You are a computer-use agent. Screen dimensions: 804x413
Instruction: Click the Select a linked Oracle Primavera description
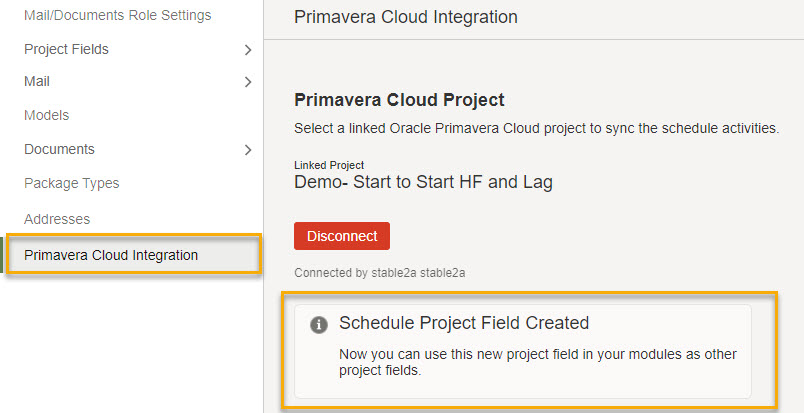[x=536, y=128]
